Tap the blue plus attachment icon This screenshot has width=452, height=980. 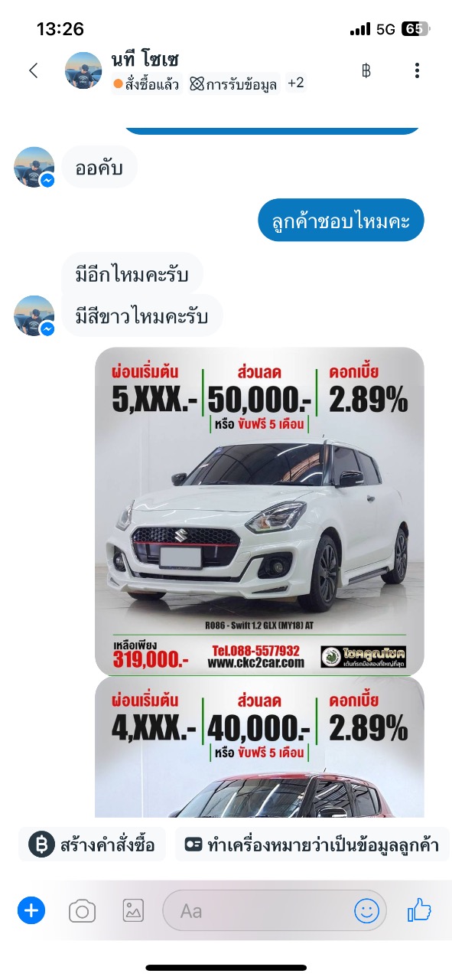tap(31, 910)
